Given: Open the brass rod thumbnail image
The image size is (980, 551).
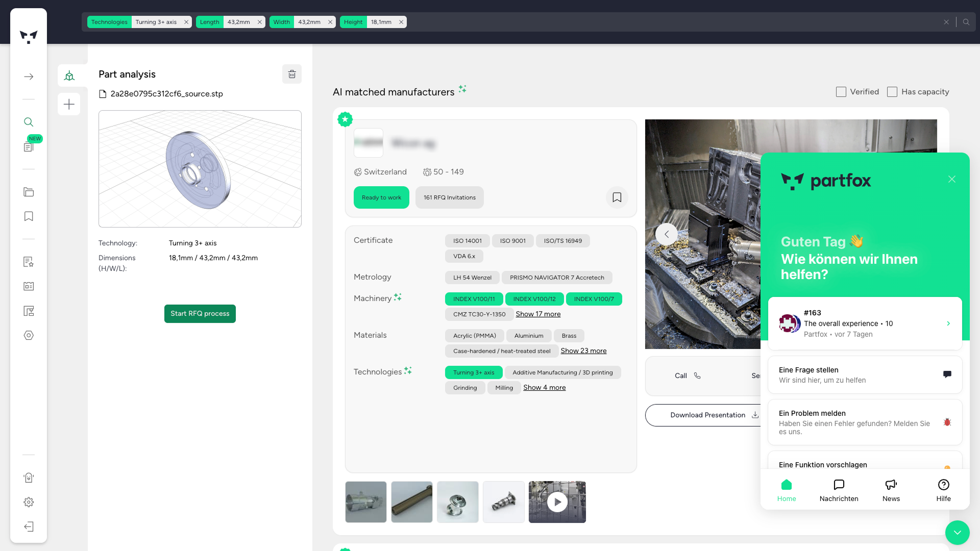Looking at the screenshot, I should [412, 502].
